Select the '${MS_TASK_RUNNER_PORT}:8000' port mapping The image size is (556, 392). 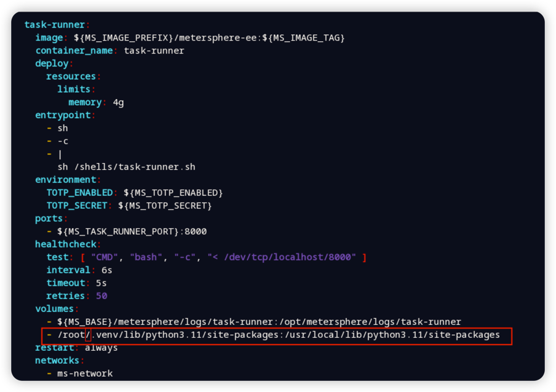pyautogui.click(x=132, y=231)
